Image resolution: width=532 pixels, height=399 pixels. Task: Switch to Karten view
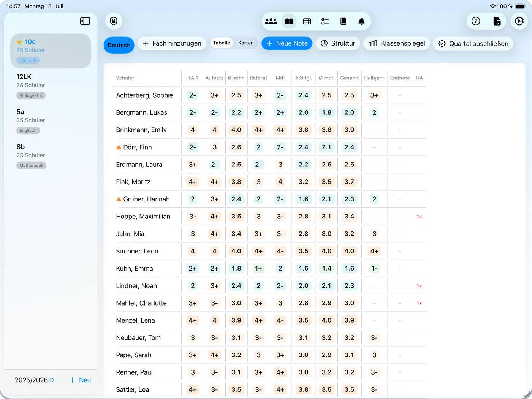(246, 43)
